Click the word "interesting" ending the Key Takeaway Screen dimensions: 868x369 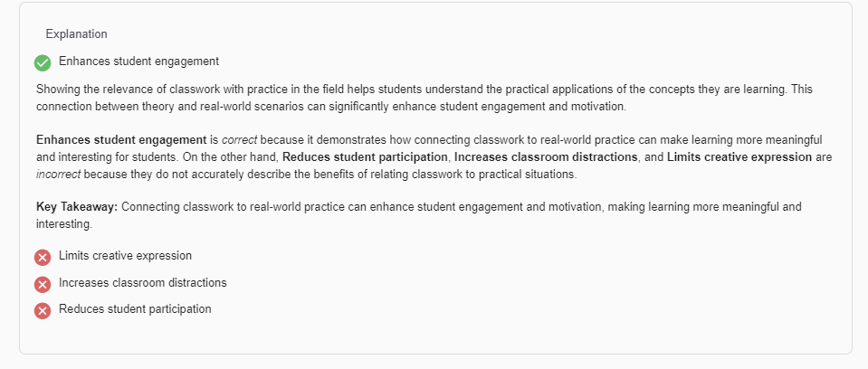point(63,224)
